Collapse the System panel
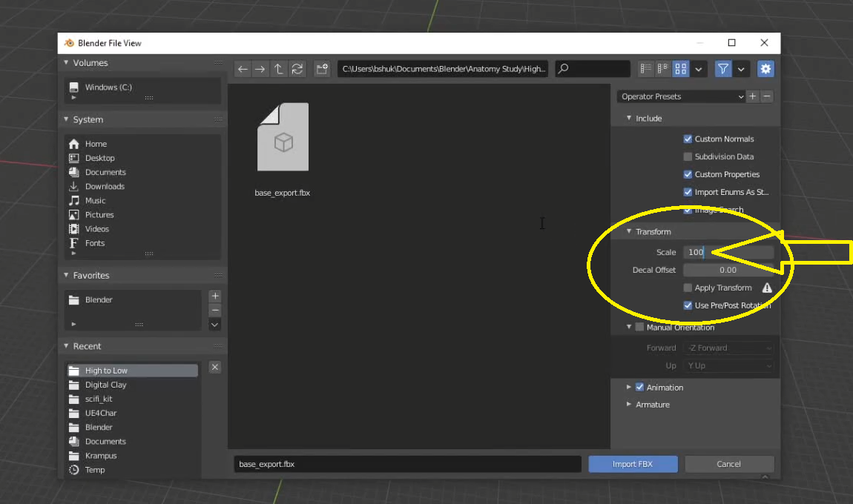Viewport: 853px width, 504px height. click(66, 119)
